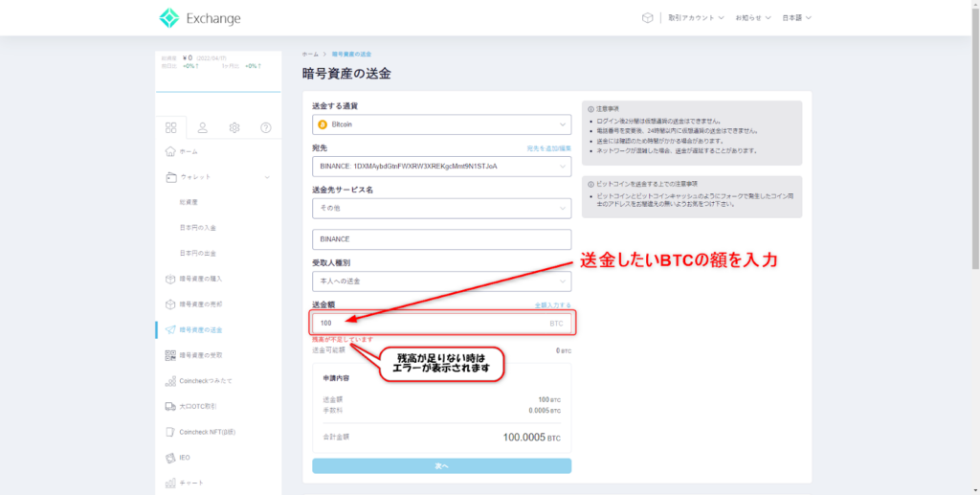This screenshot has width=980, height=495.
Task: Click the 暗号資産の売却 cube icon
Action: (x=170, y=304)
